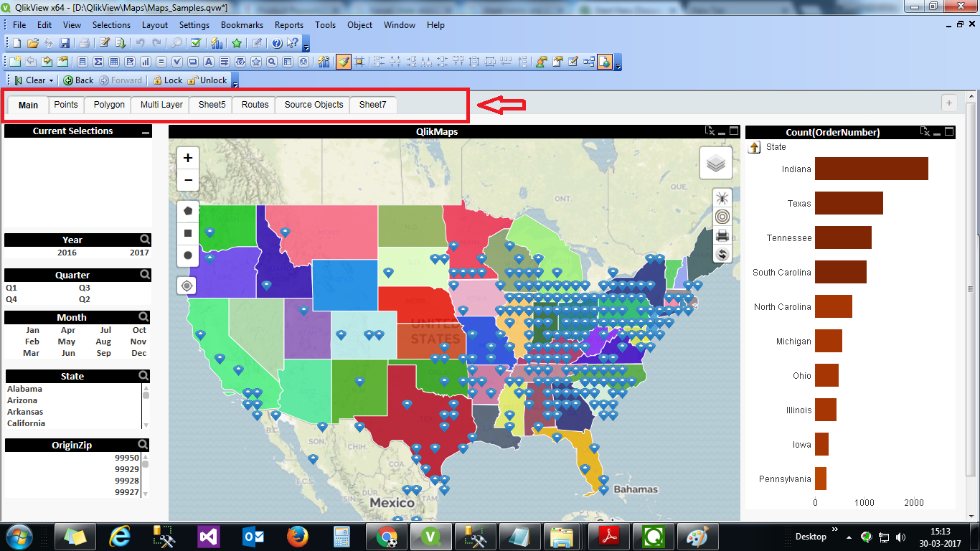Open Firefox from the Windows taskbar
The height and width of the screenshot is (551, 980).
coord(297,537)
